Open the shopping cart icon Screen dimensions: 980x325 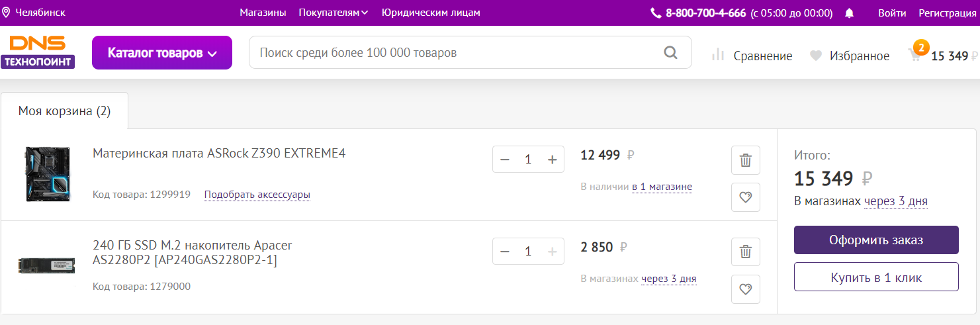click(915, 56)
